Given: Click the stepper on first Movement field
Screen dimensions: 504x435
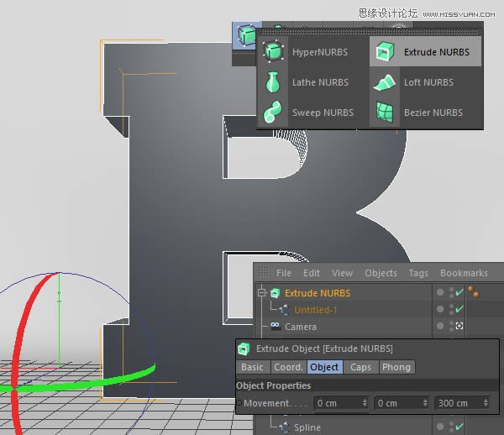Looking at the screenshot, I should 364,403.
